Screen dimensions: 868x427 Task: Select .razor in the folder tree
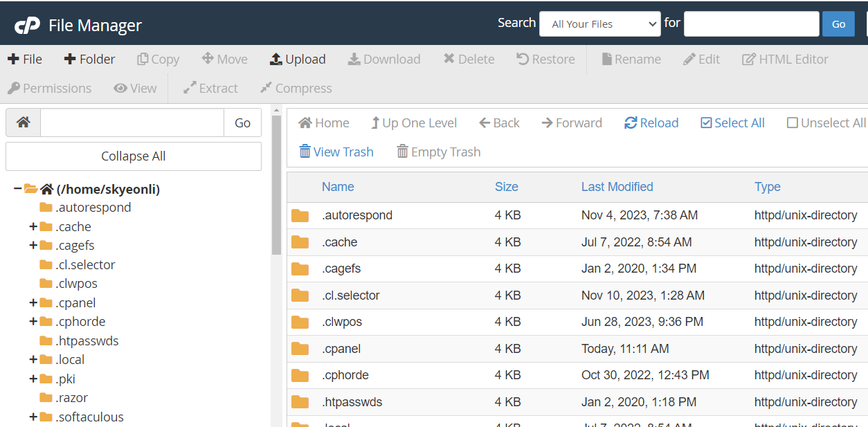(72, 398)
